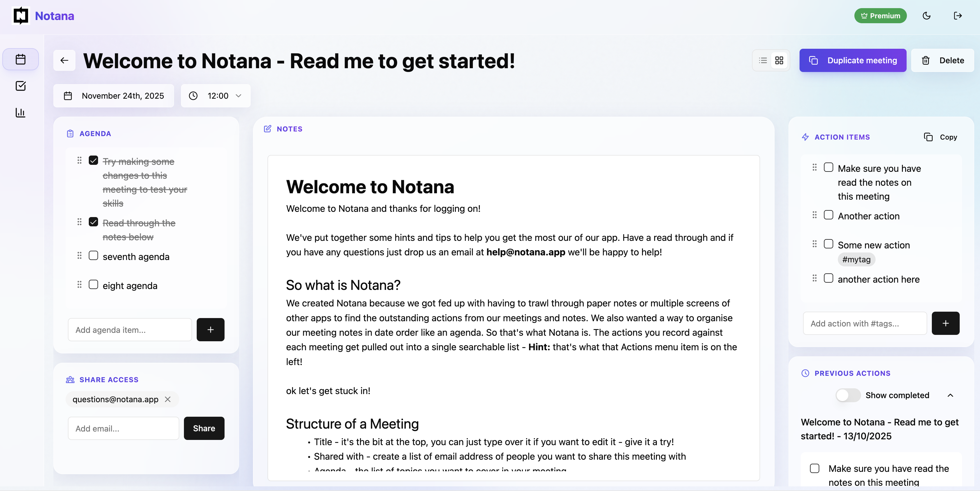Add a new agenda item with the plus button
The image size is (980, 491).
pos(210,330)
